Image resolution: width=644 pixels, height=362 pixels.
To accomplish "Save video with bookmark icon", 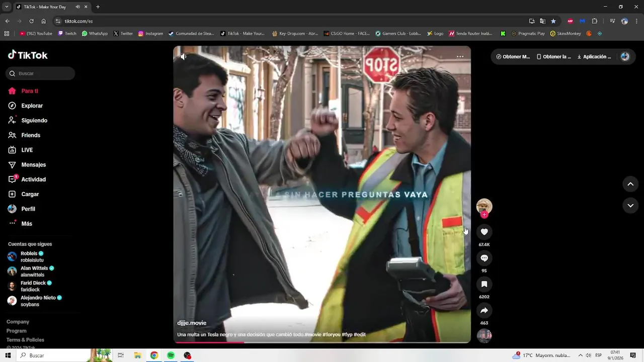I will coord(484,284).
